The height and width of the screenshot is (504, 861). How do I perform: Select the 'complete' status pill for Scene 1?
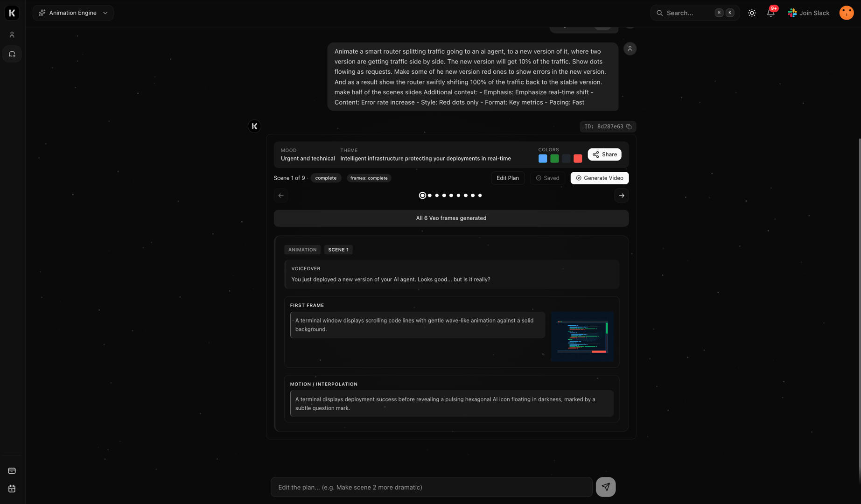click(x=326, y=178)
